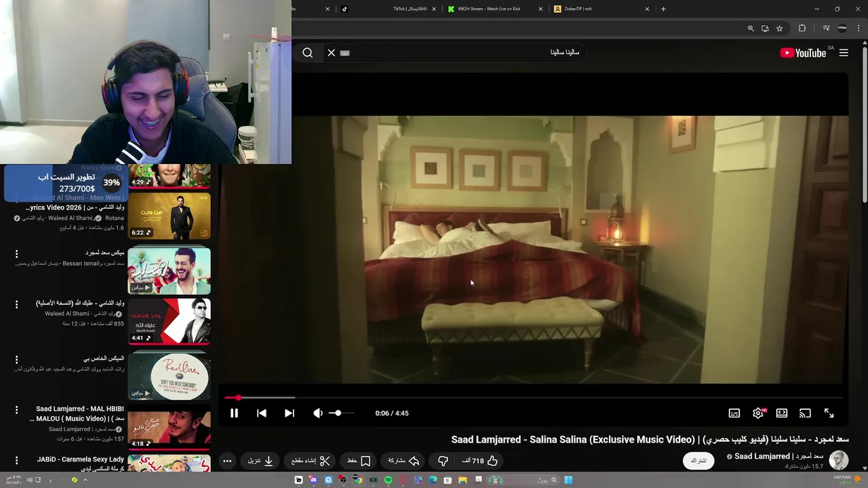Open the player settings gear
The width and height of the screenshot is (868, 488).
coord(758,413)
